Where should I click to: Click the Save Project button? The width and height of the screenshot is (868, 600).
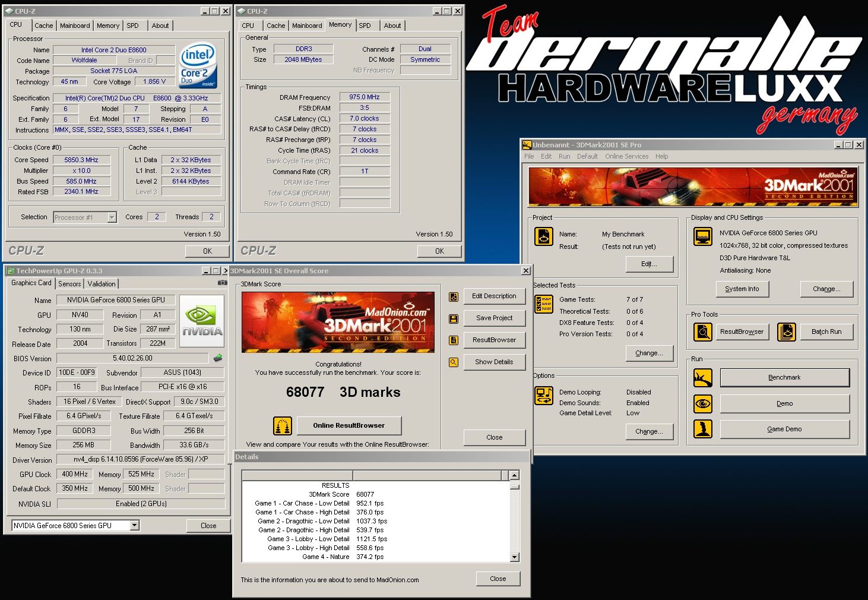pos(494,318)
